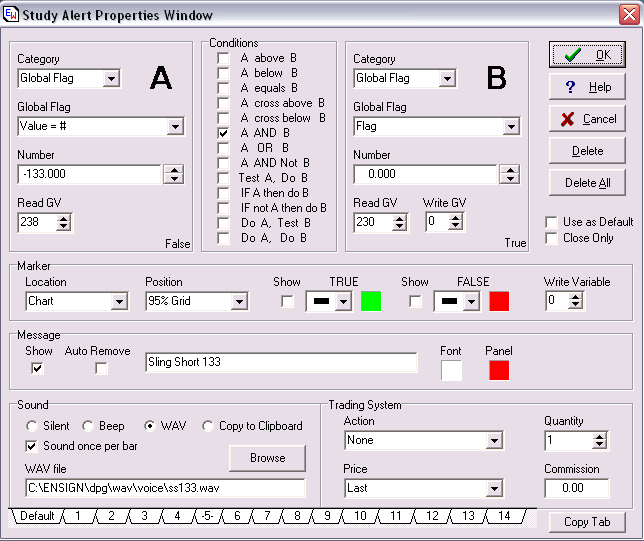The image size is (644, 541).
Task: Enable Use as Default checkbox
Action: (x=551, y=222)
